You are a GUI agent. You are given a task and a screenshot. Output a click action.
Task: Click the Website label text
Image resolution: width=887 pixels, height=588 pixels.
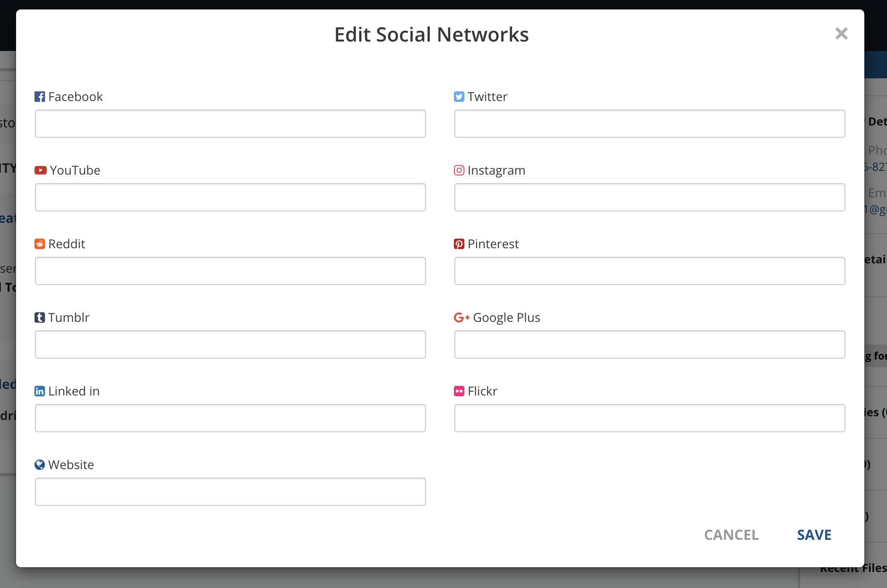71,465
